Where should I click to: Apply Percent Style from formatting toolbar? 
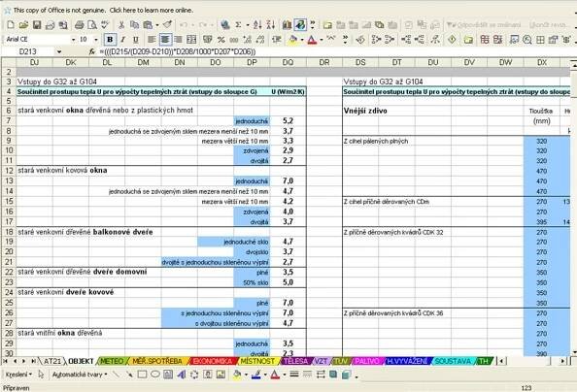[221, 40]
